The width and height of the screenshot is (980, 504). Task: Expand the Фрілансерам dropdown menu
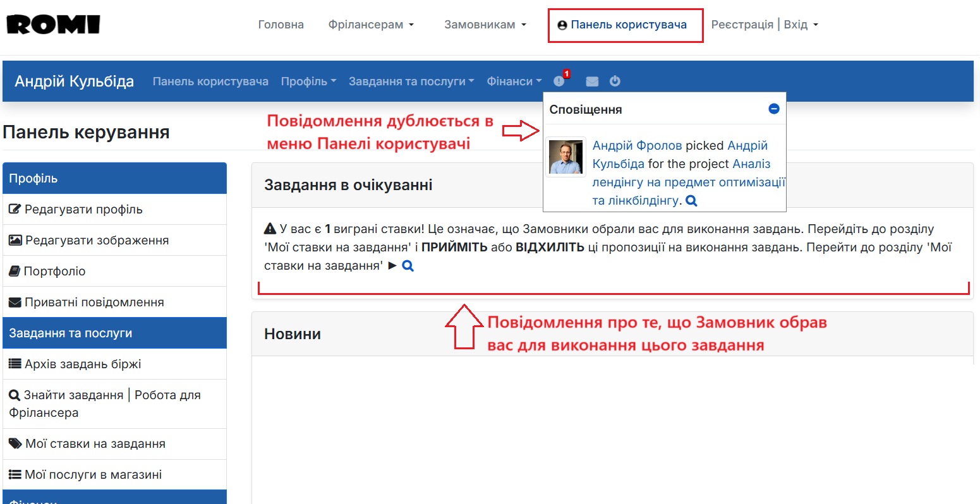(371, 25)
